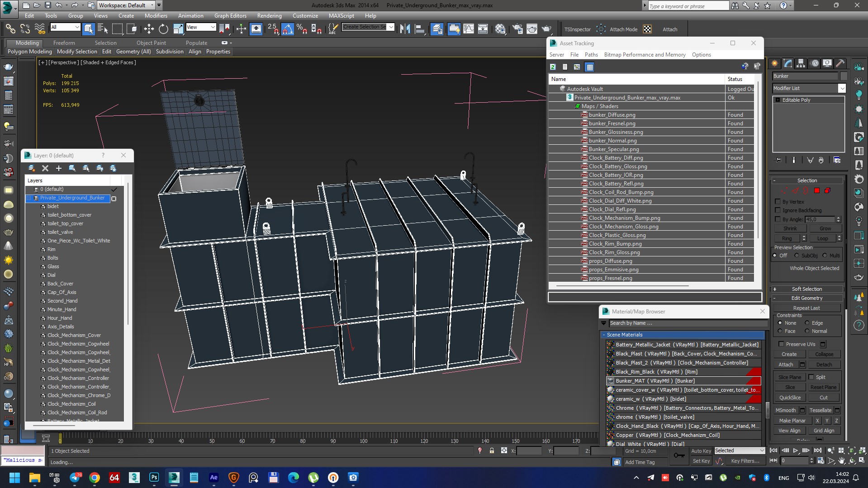Click the Tessellate button
This screenshot has width=868, height=488.
click(x=821, y=410)
